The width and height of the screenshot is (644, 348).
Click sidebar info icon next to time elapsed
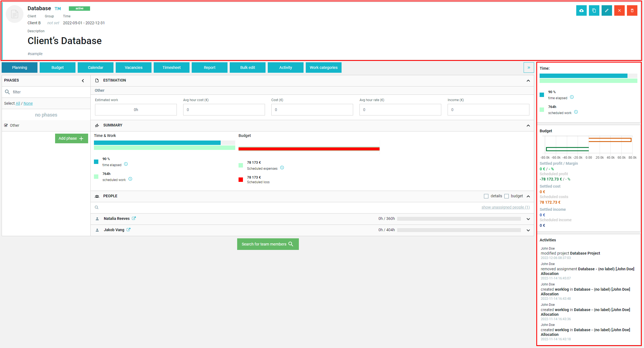point(572,97)
